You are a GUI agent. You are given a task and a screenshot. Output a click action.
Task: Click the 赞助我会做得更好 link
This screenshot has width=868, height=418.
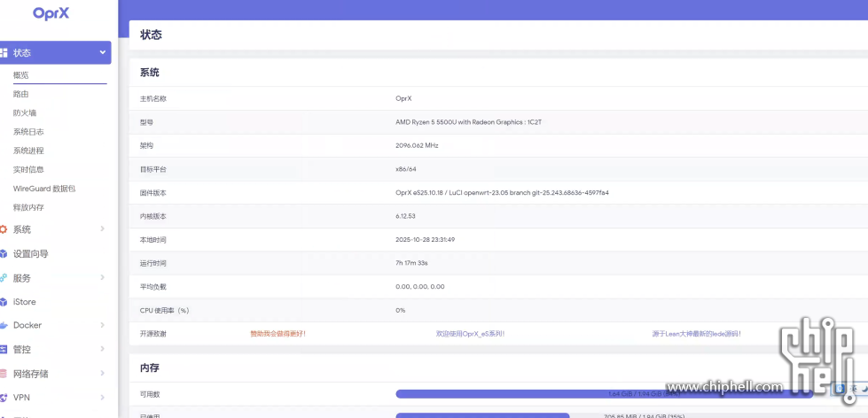tap(284, 334)
